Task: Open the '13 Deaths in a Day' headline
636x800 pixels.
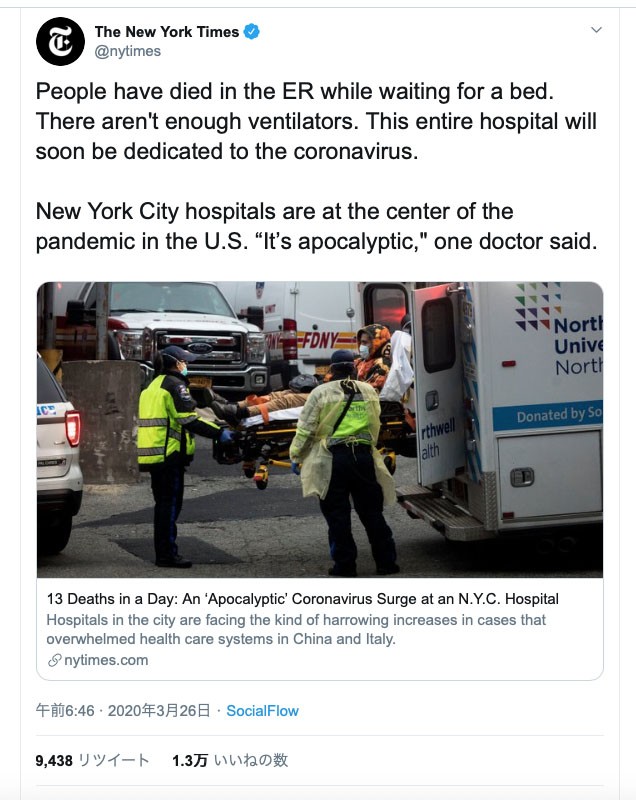Action: pyautogui.click(x=302, y=598)
